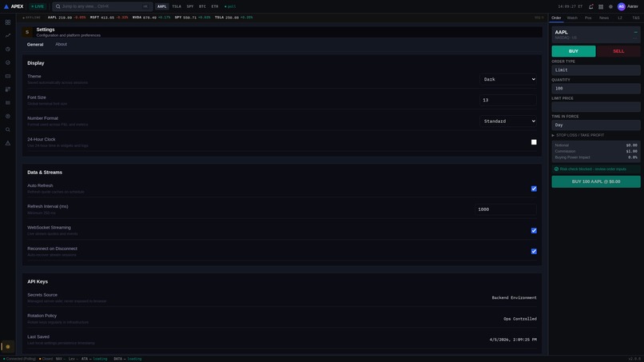Open the Time in Force Day dropdown
Screen dimensions: 644x362
coord(596,125)
